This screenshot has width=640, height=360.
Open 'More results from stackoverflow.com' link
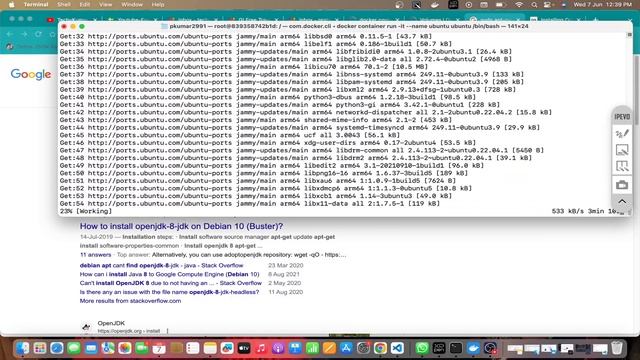click(x=130, y=301)
